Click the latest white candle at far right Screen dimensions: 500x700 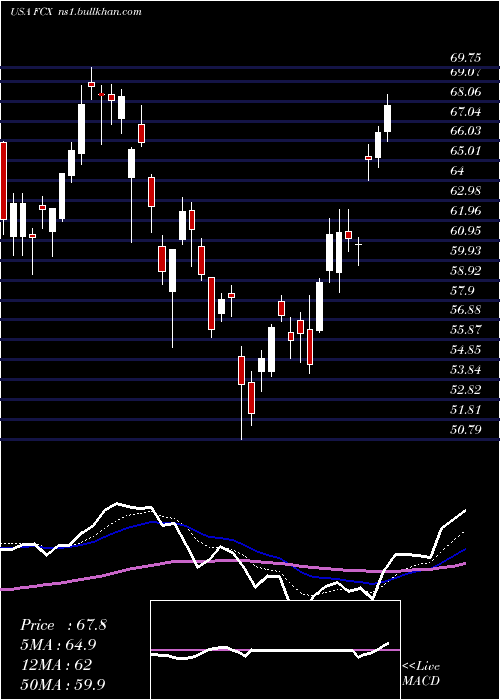387,118
